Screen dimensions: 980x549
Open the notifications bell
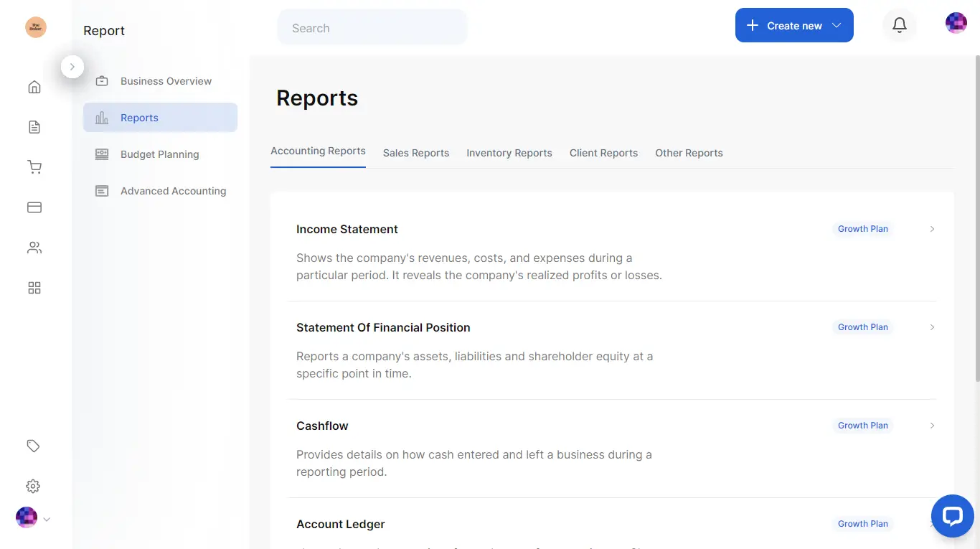[899, 24]
